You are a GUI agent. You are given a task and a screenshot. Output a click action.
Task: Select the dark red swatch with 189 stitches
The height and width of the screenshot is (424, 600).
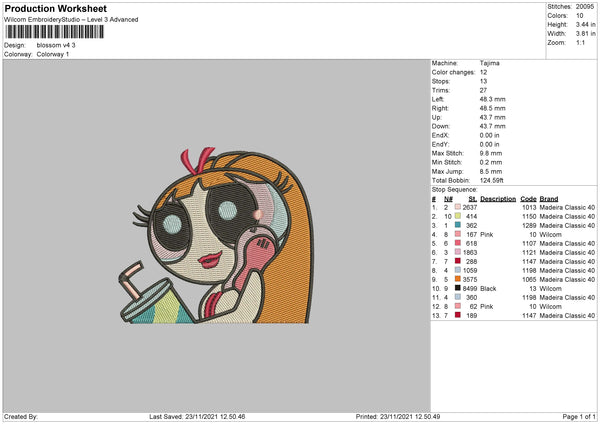tap(458, 315)
